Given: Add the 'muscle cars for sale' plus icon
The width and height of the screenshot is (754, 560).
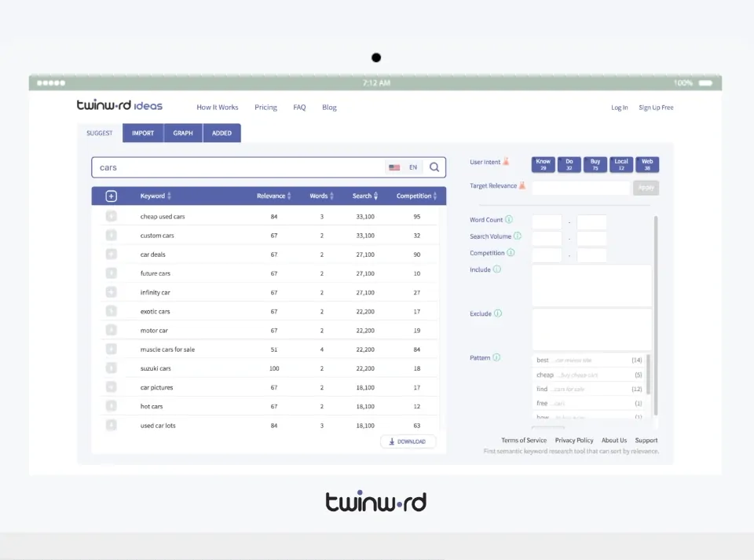Looking at the screenshot, I should pyautogui.click(x=111, y=350).
